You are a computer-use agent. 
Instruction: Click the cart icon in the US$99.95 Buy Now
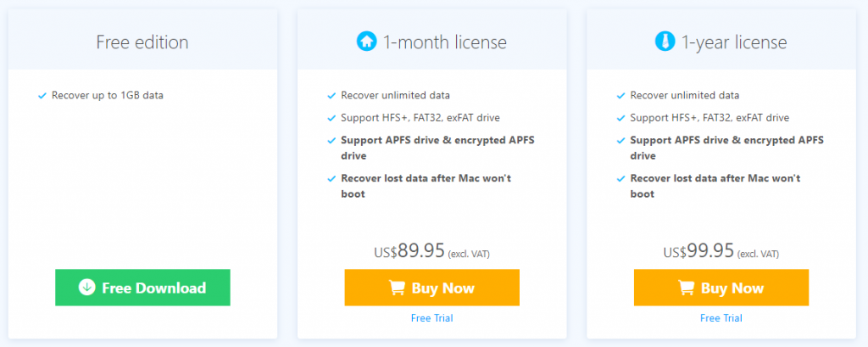point(687,288)
